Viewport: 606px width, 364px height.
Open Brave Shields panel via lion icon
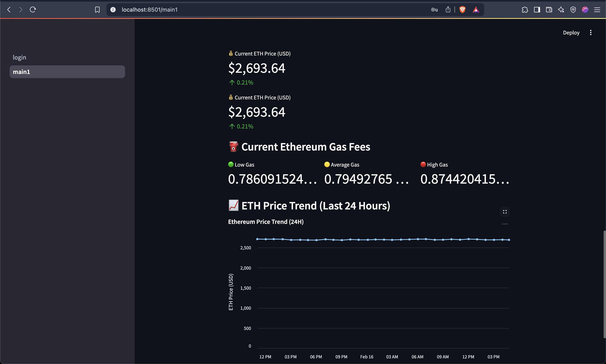[463, 10]
